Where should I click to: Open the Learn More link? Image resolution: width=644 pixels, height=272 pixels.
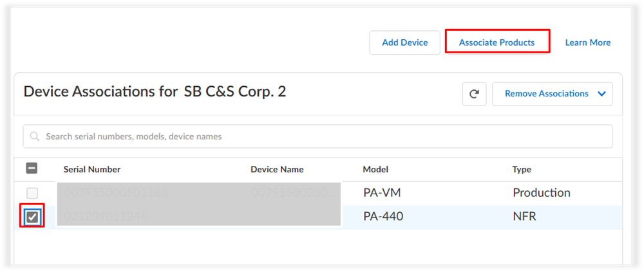pyautogui.click(x=588, y=42)
